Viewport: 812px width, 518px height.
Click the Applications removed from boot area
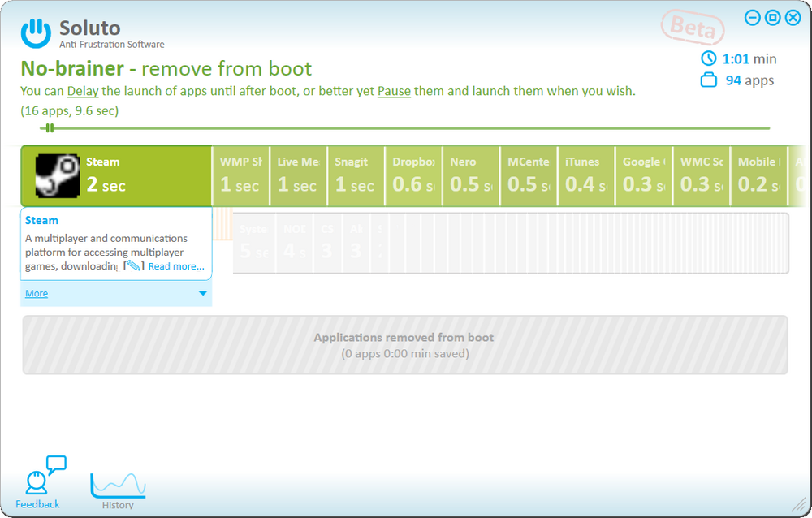(405, 345)
